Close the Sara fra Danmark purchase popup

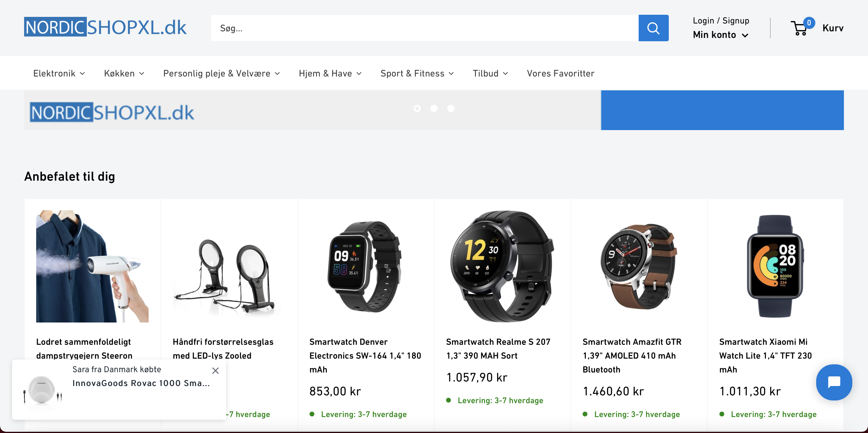[215, 370]
